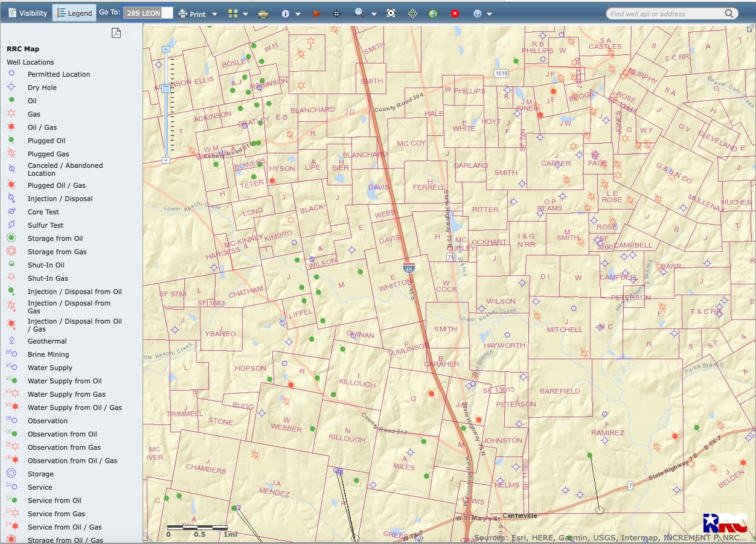
Task: Click the red X clear icon
Action: tap(455, 13)
